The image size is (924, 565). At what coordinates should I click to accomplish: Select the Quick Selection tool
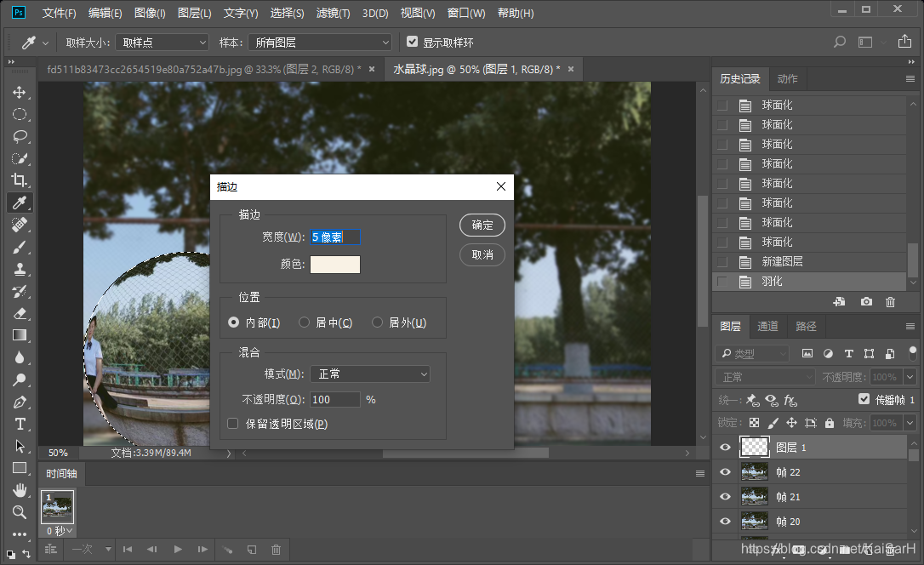click(20, 158)
